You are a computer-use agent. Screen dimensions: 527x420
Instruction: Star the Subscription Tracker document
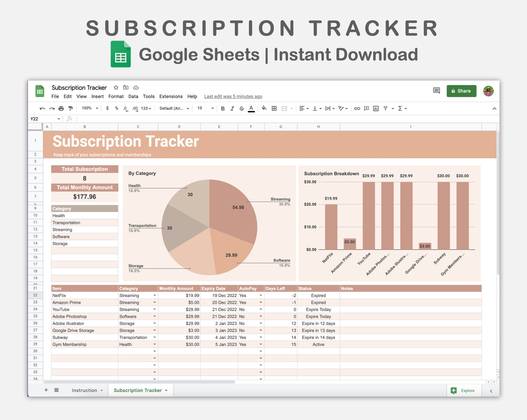click(x=116, y=87)
